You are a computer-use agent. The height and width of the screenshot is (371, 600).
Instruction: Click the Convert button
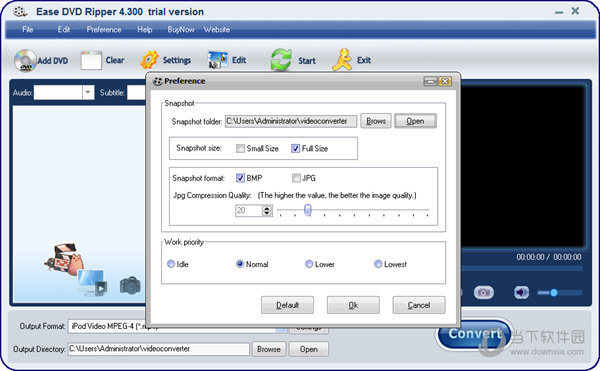pyautogui.click(x=474, y=334)
